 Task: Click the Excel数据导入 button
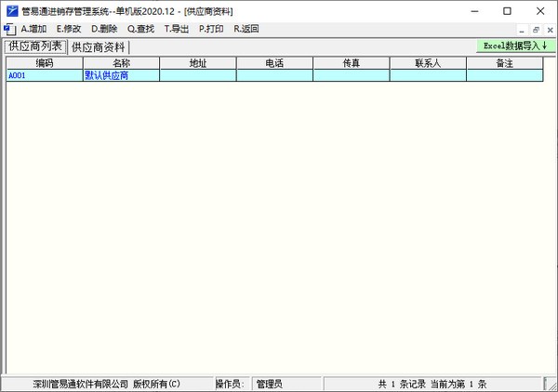(x=514, y=46)
